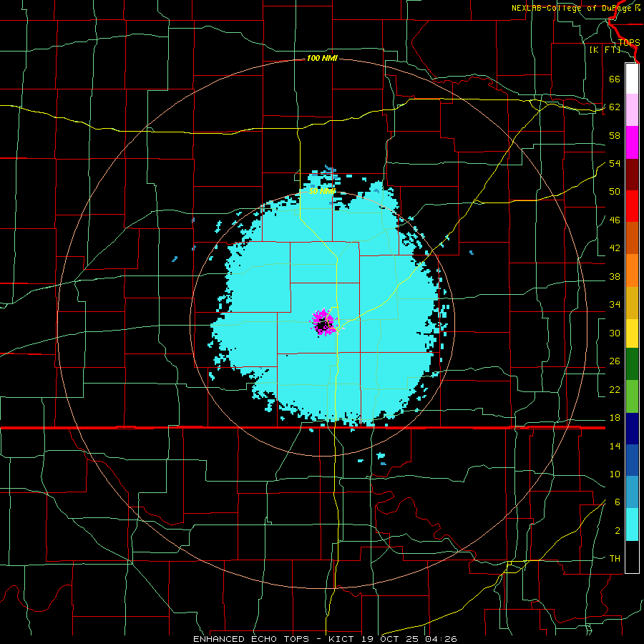Click the legend value 6

618,502
